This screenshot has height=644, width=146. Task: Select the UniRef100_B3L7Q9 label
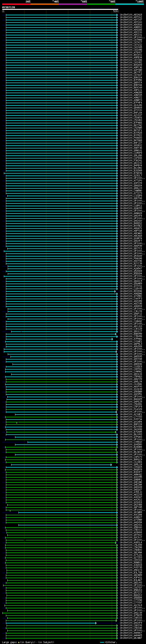pyautogui.click(x=131, y=573)
